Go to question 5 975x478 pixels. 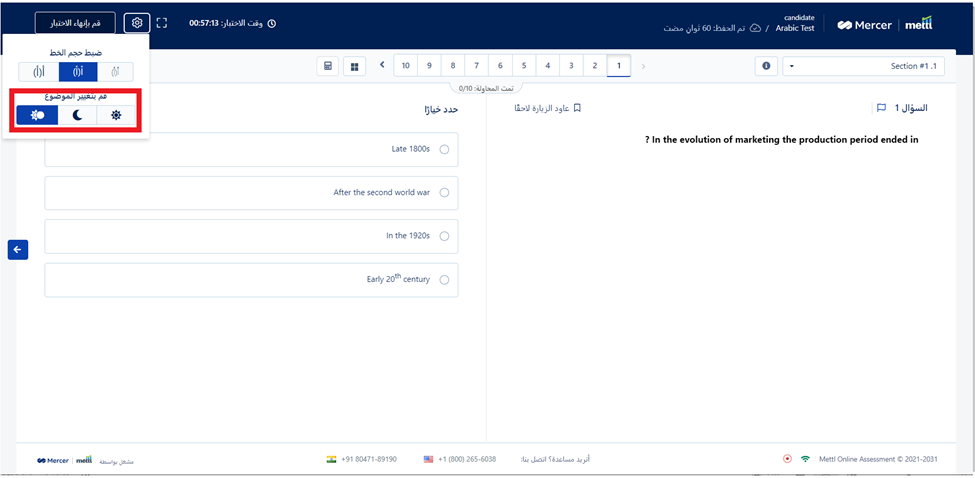[524, 65]
